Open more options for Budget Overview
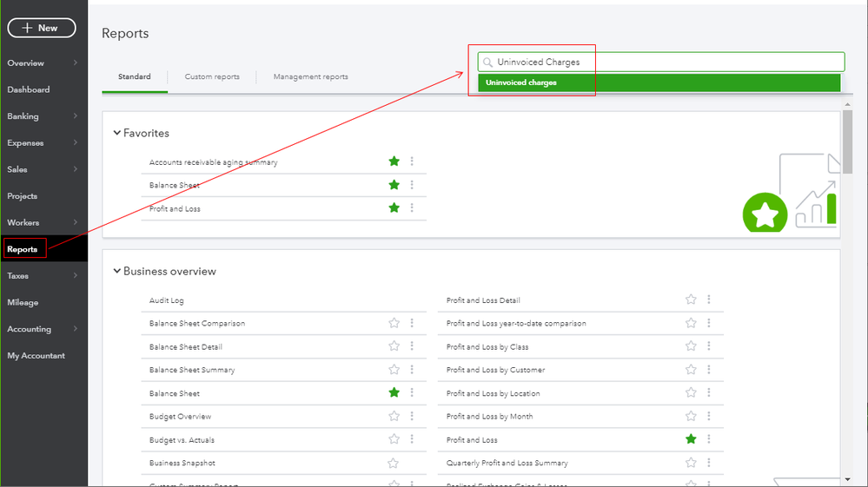The height and width of the screenshot is (487, 868). [412, 416]
